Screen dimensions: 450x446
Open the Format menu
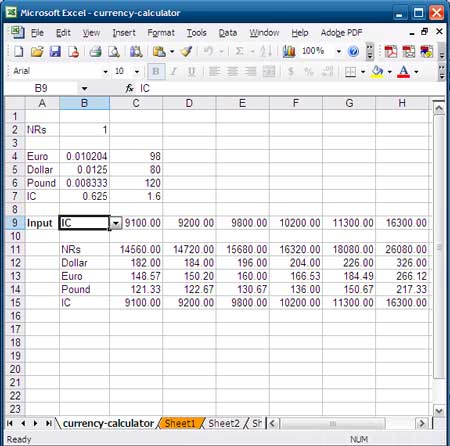click(x=161, y=33)
